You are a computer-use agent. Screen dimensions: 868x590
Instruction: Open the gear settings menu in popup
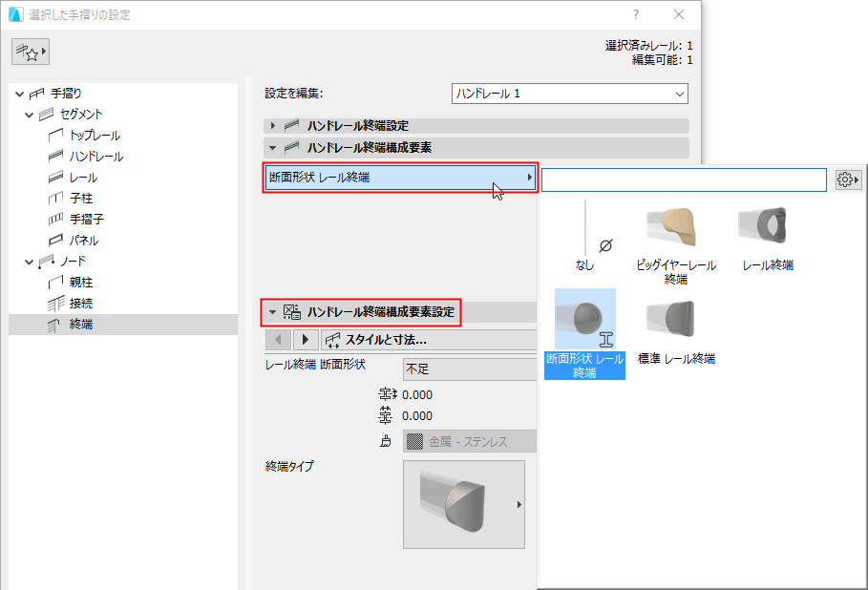[848, 179]
